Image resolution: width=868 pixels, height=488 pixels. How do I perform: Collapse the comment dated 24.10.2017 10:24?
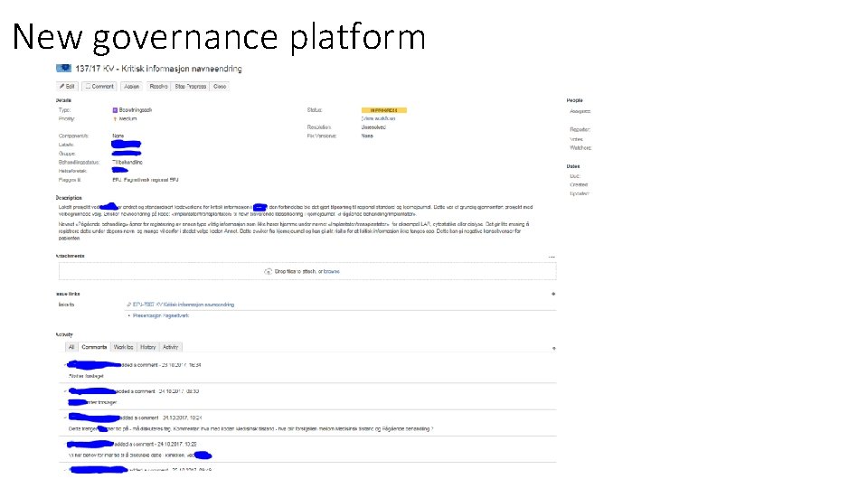65,418
